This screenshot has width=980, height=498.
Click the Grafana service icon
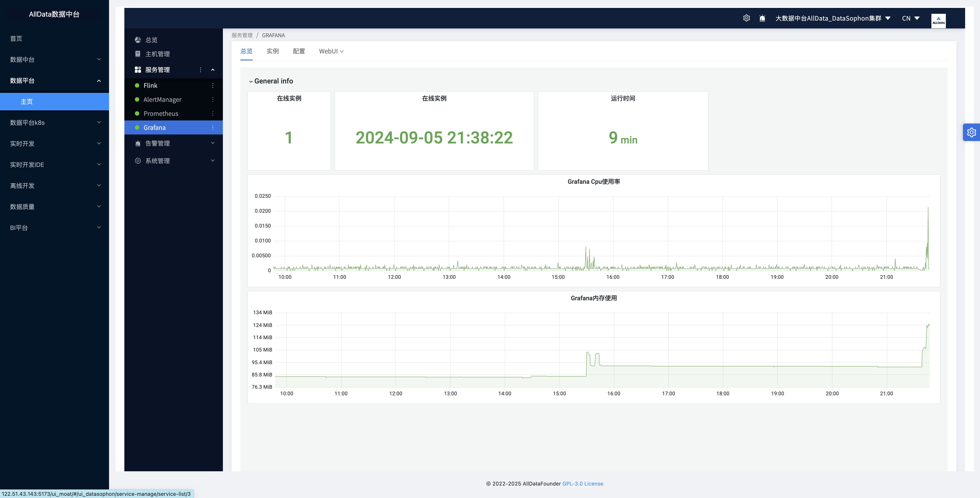tap(137, 127)
